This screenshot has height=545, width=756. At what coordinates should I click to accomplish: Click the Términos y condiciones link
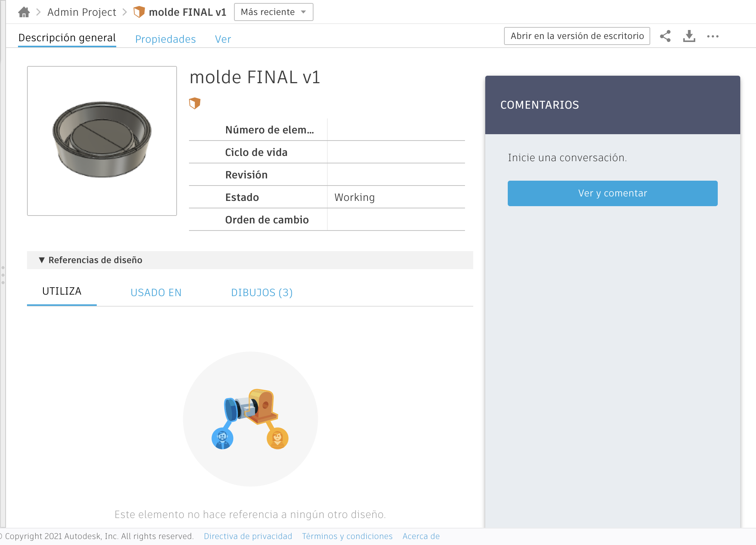click(x=347, y=536)
